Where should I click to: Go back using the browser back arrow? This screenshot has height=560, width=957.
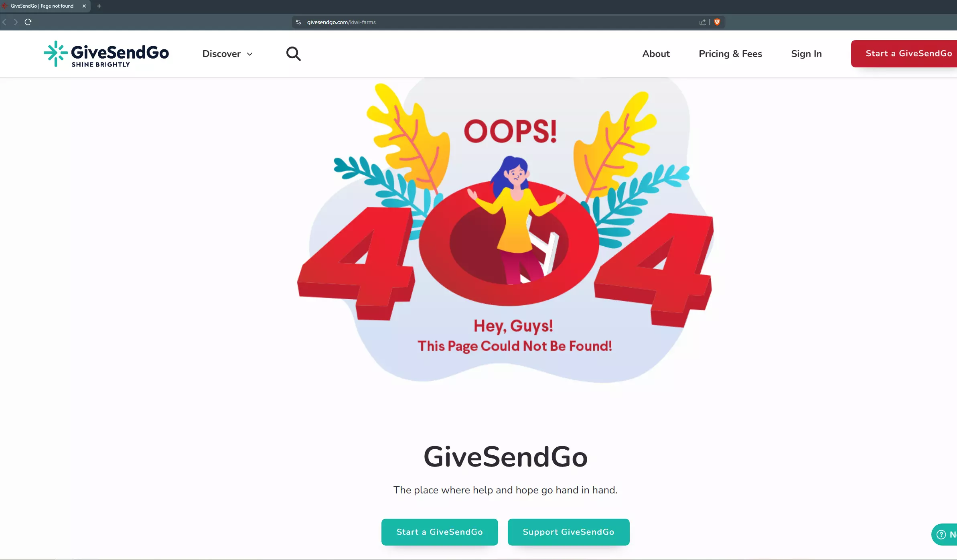[x=4, y=22]
